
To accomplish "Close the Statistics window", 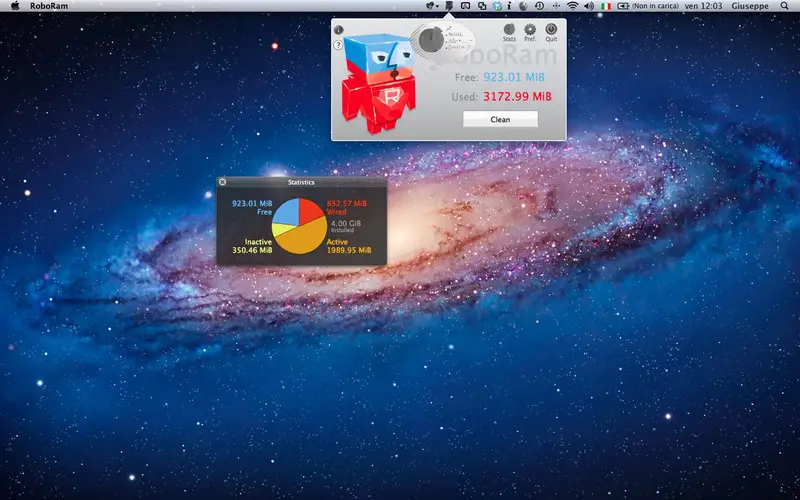I will pyautogui.click(x=222, y=182).
